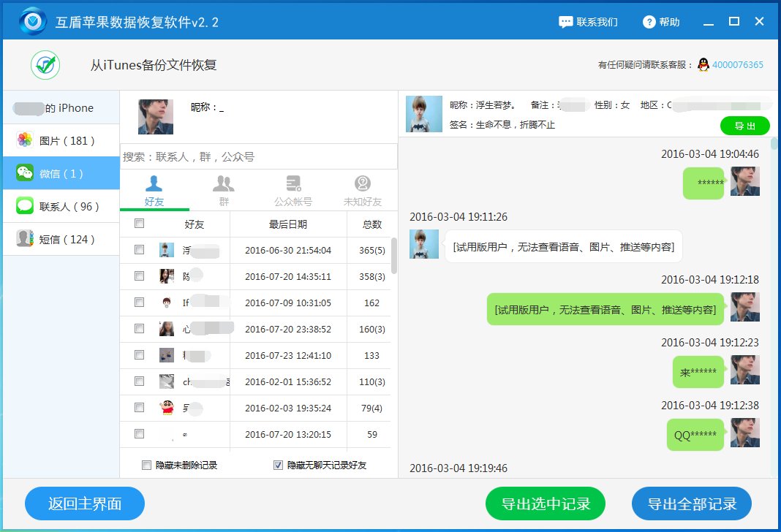Click the 来****** chat bubble
Image resolution: width=781 pixels, height=532 pixels.
tap(698, 372)
